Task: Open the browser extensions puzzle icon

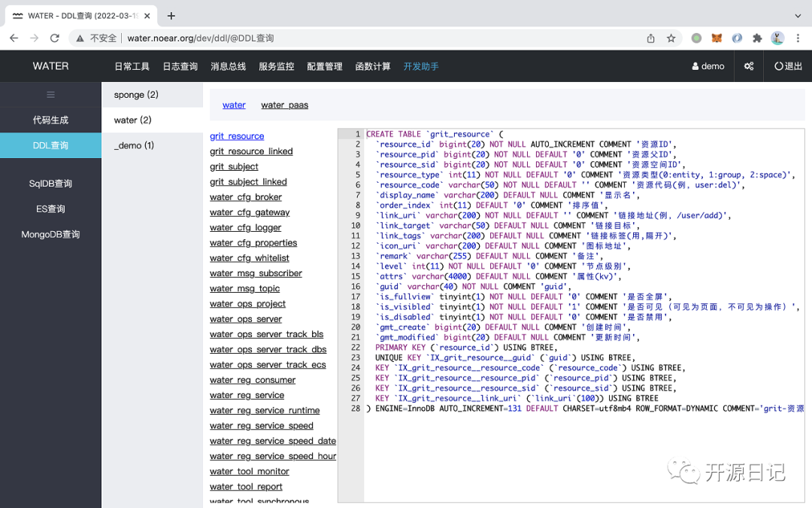Action: [x=757, y=38]
